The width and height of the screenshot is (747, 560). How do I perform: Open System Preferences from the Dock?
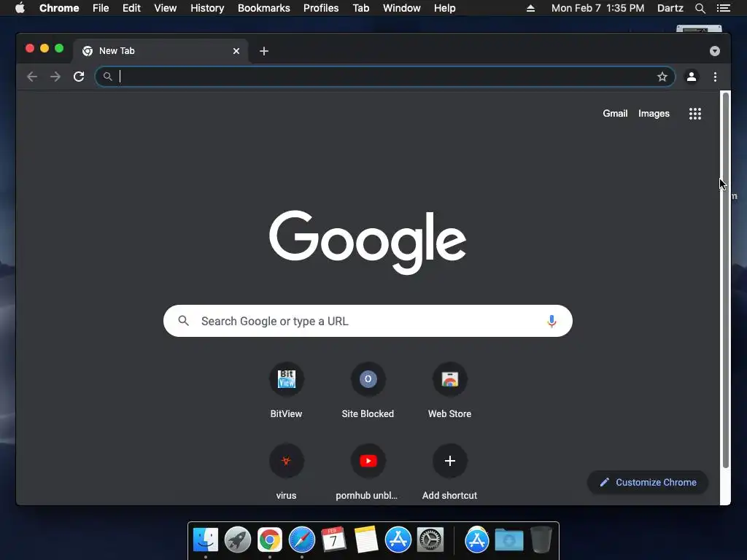(x=430, y=540)
